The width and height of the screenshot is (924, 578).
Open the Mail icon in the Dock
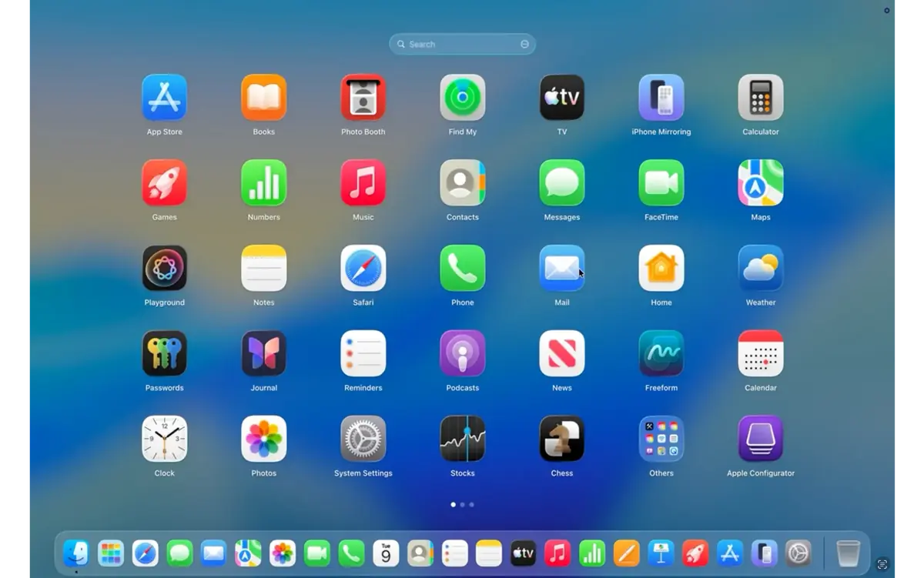pos(213,553)
